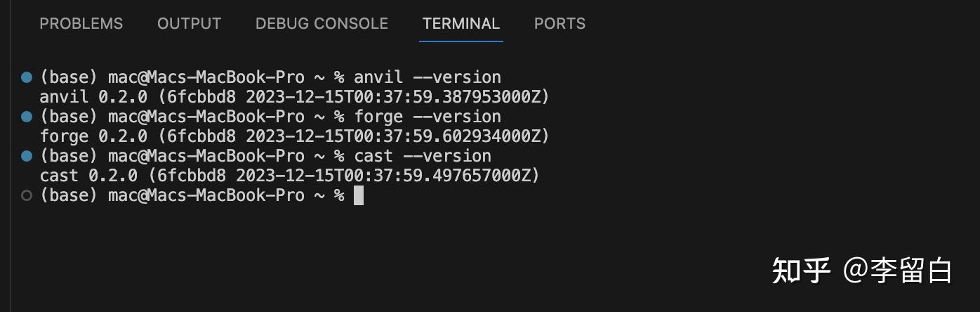This screenshot has height=312, width=980.
Task: Open the PROBLEMS panel tab
Action: 81,24
